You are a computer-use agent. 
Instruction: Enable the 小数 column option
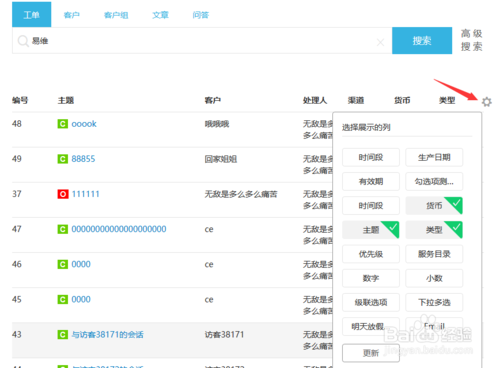[x=434, y=278]
